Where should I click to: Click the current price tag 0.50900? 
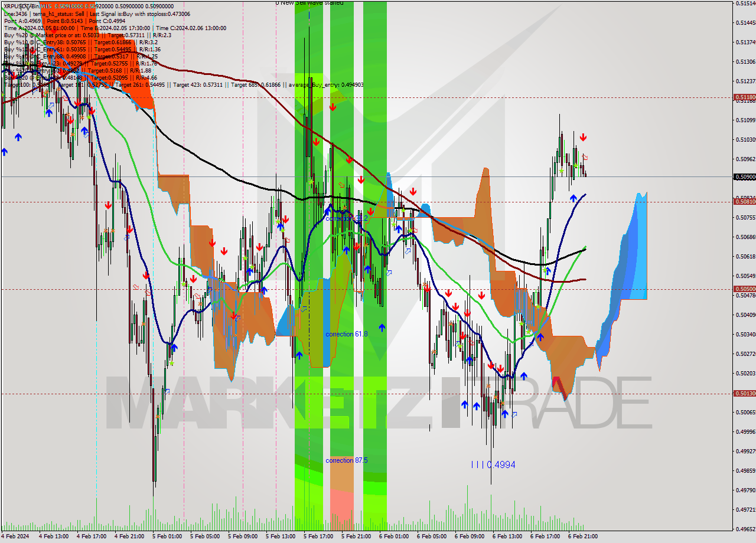pyautogui.click(x=744, y=176)
